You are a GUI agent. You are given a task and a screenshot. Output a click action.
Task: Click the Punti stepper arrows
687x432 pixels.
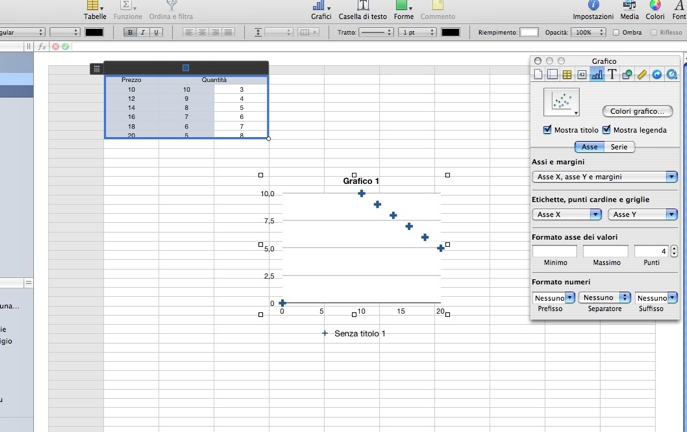[x=674, y=251]
